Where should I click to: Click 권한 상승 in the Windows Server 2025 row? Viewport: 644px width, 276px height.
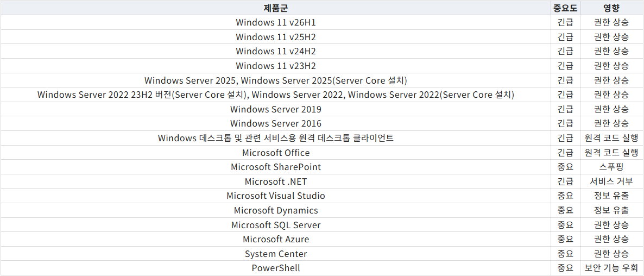[611, 80]
